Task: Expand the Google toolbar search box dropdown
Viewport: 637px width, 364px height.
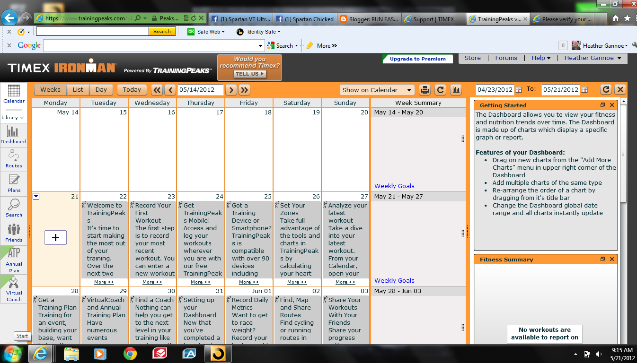Action: point(261,46)
